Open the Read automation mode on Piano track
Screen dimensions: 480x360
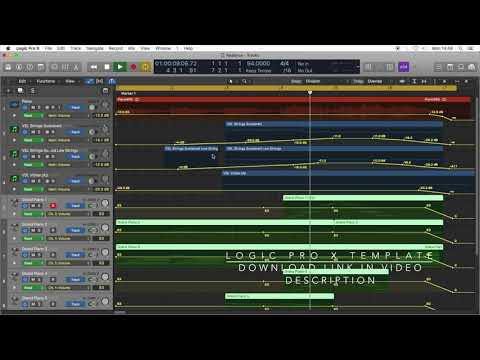[33, 116]
